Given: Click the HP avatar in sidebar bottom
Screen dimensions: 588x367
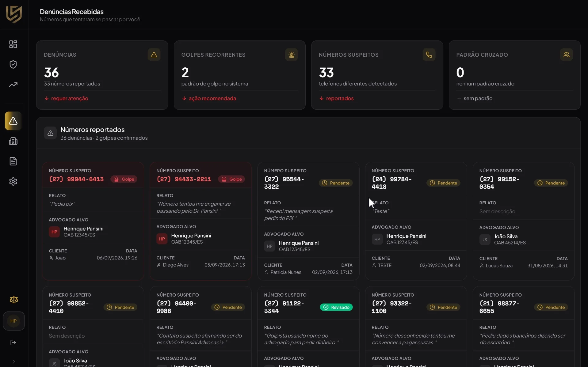Looking at the screenshot, I should pyautogui.click(x=13, y=321).
